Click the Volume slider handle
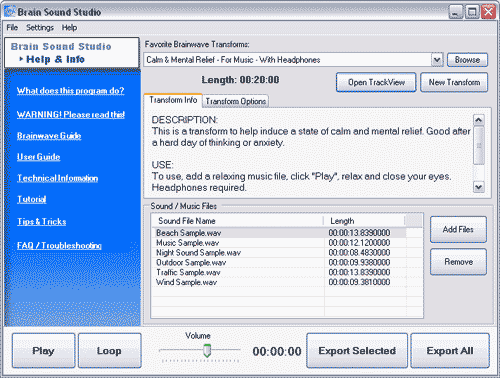500x378 pixels. pos(207,351)
